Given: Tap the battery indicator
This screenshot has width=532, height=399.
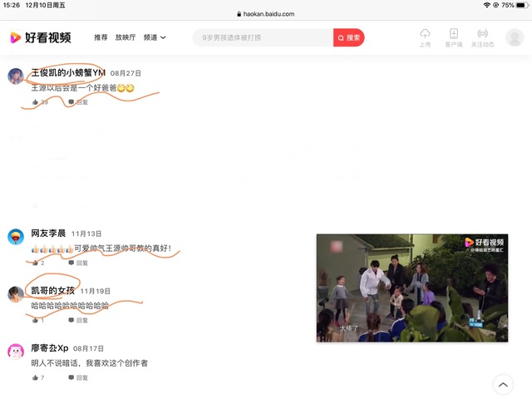Looking at the screenshot, I should 522,5.
